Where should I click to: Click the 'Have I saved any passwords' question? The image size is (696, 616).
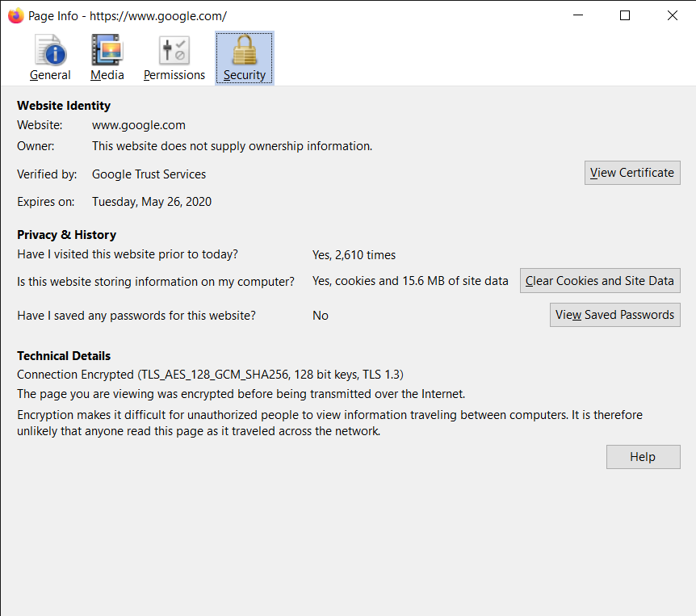coord(136,316)
